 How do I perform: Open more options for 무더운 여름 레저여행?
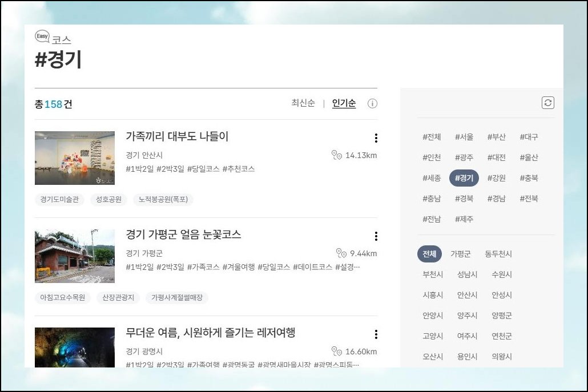(x=376, y=334)
